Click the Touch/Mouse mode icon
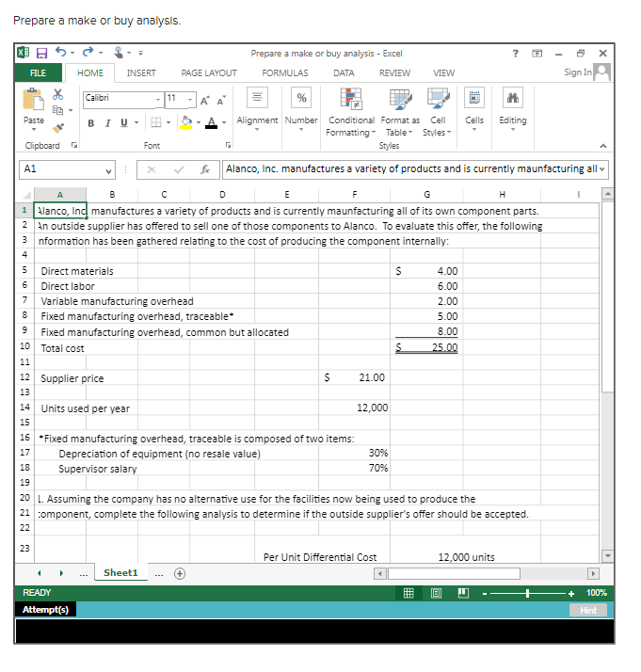 point(119,53)
